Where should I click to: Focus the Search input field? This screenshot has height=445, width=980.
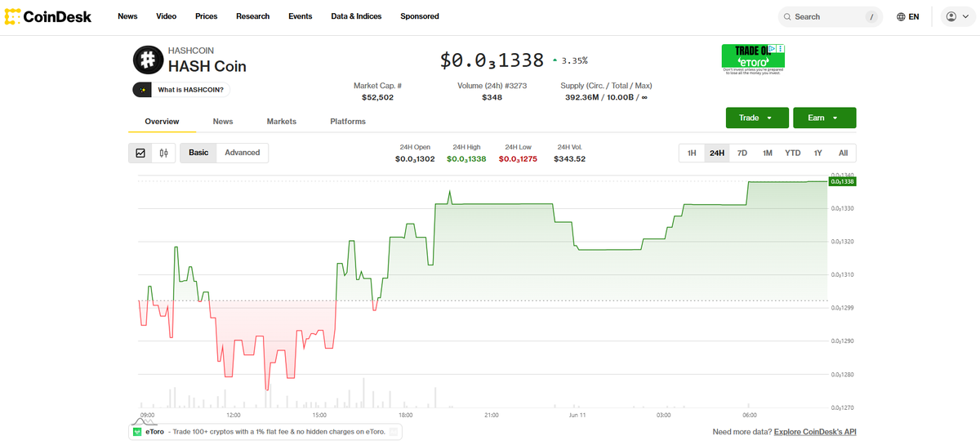coord(829,16)
